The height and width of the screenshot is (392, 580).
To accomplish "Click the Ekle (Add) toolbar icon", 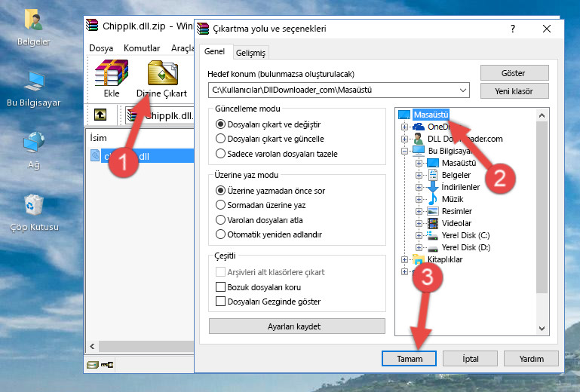I will point(112,78).
